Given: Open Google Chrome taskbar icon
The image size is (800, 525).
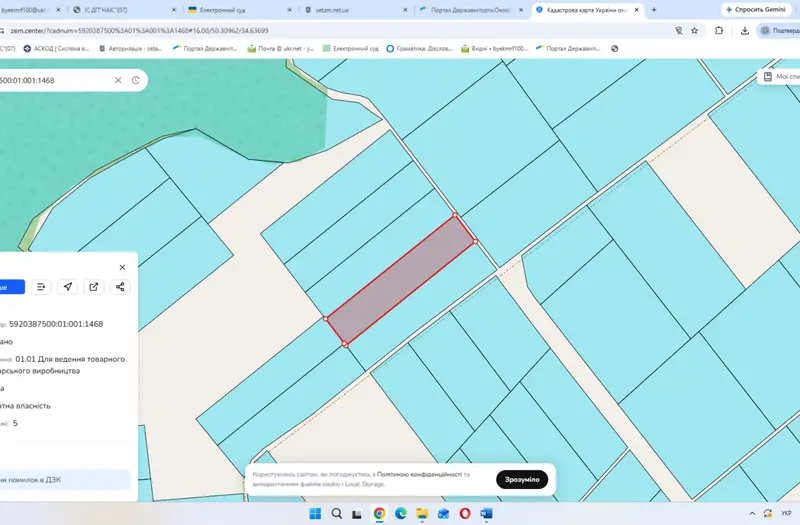Looking at the screenshot, I should pos(379,513).
